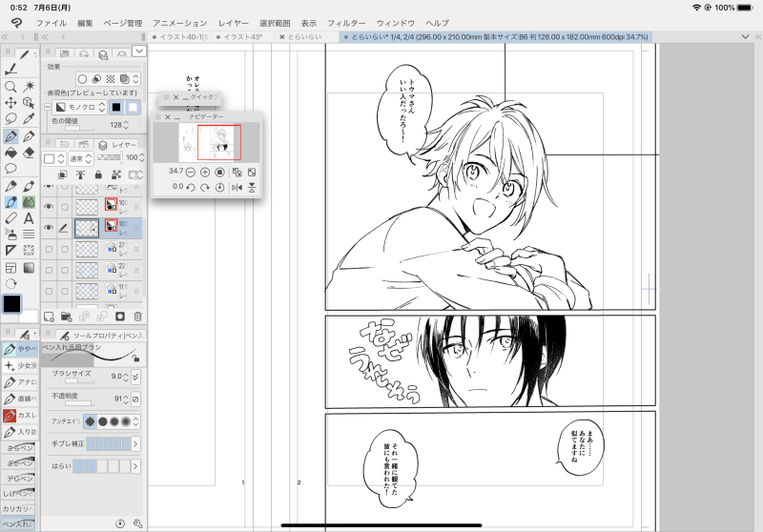Open the ページ管理 menu
763x532 pixels.
(123, 23)
